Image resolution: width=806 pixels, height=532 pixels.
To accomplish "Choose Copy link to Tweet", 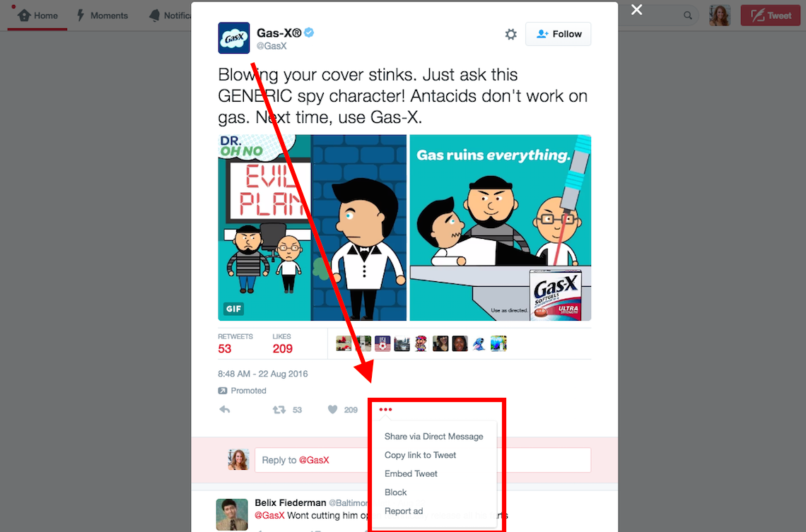I will tap(420, 455).
